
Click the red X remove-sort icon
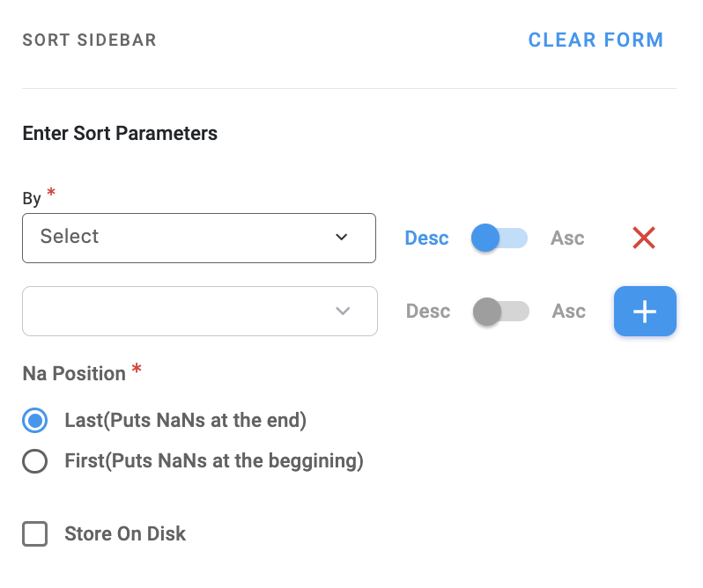[644, 238]
